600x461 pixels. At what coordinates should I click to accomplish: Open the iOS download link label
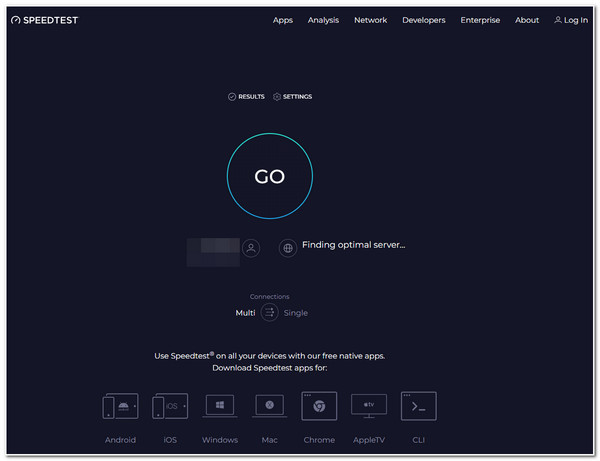tap(170, 440)
